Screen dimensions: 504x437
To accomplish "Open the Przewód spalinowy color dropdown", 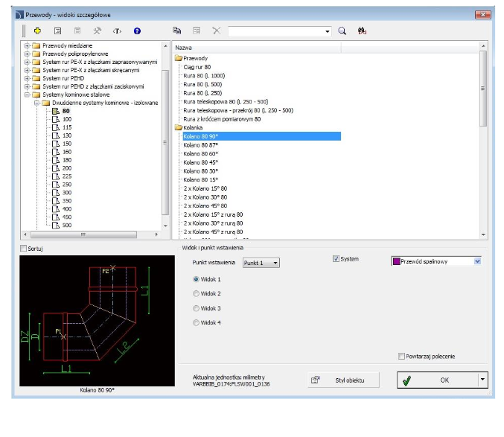I will coord(477,261).
